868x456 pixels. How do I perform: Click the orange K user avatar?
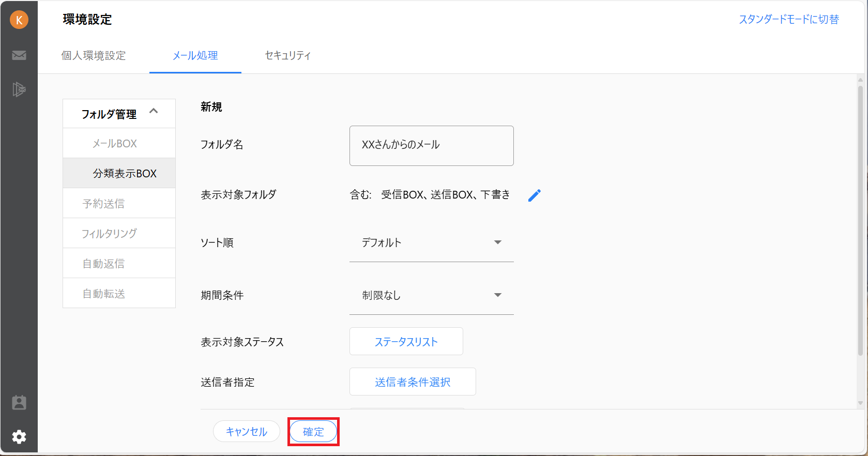tap(19, 20)
